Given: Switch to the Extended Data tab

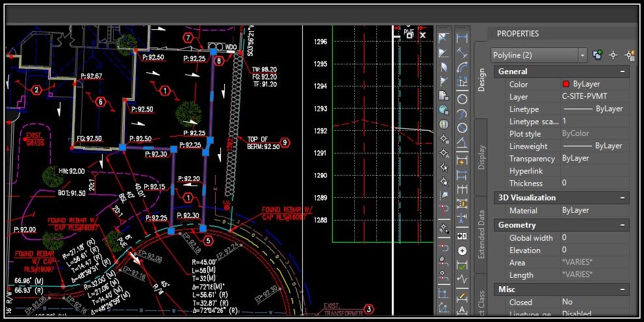Looking at the screenshot, I should (481, 235).
